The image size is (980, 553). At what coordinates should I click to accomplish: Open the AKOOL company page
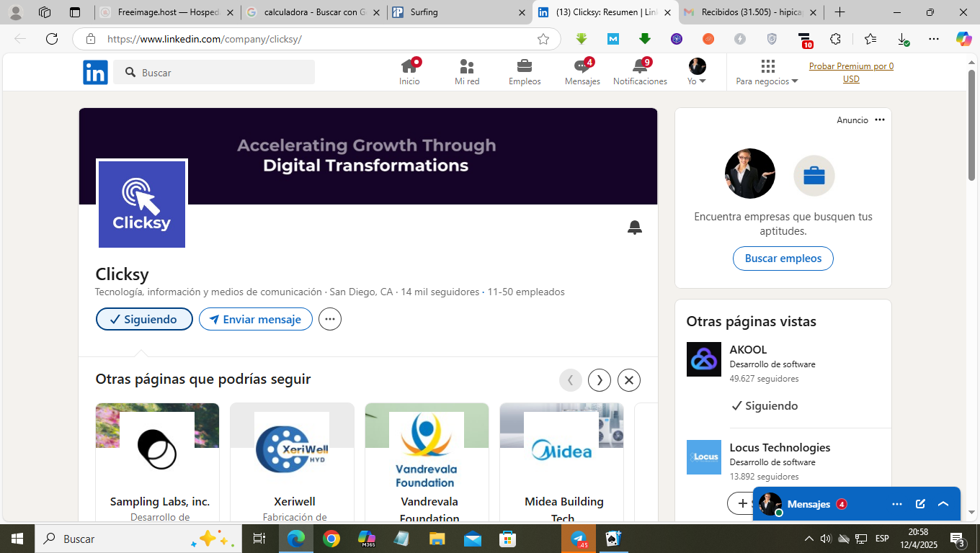748,350
